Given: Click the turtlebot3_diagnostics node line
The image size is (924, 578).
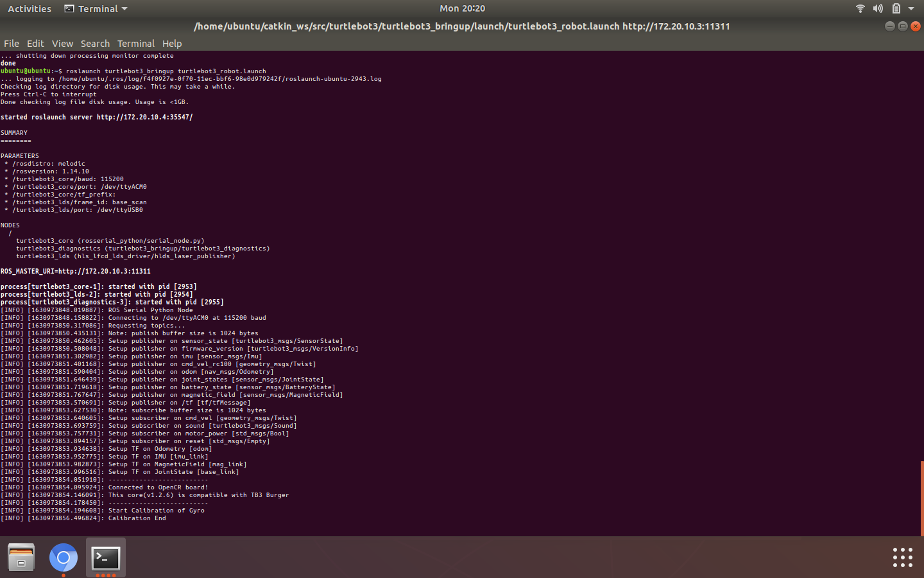Looking at the screenshot, I should click(143, 249).
